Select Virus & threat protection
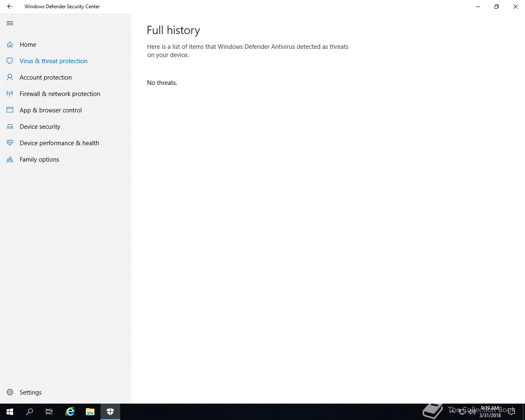The image size is (525, 420). pos(53,61)
